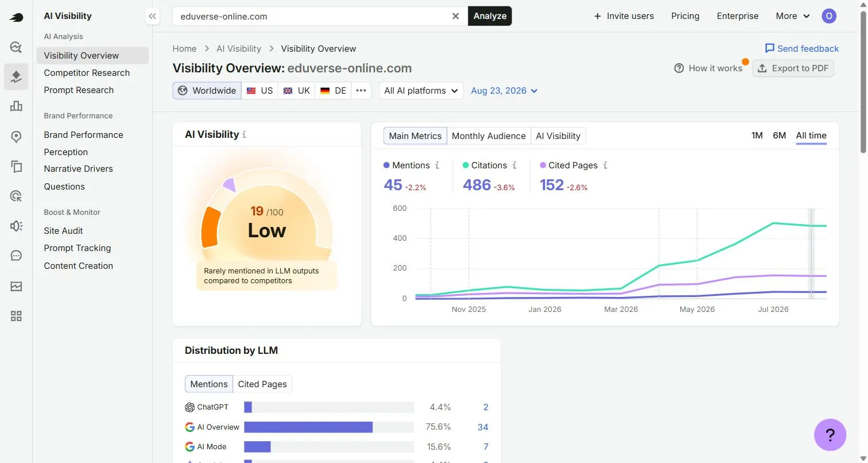Open the Local map pin sidebar icon

16,137
